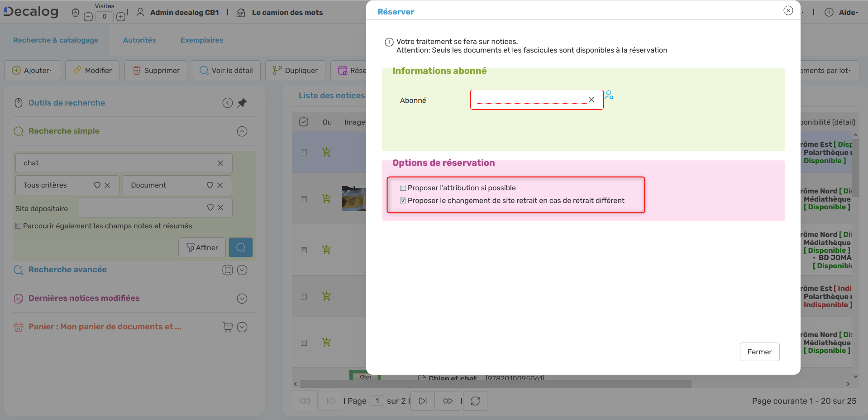The height and width of the screenshot is (420, 868).
Task: Click the subscriber search icon beside Abonné field
Action: pyautogui.click(x=609, y=95)
